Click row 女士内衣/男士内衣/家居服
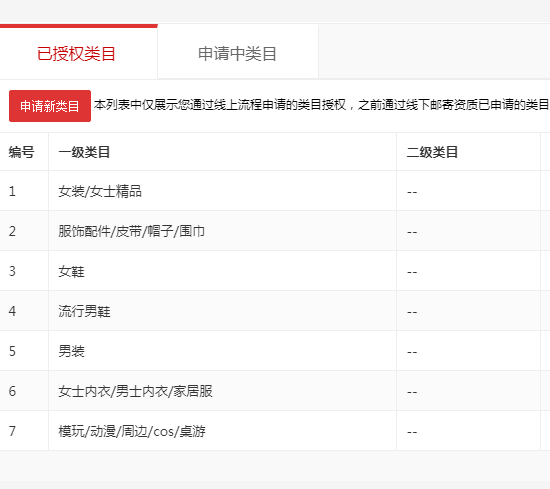Viewport: 550px width, 489px height. point(275,391)
